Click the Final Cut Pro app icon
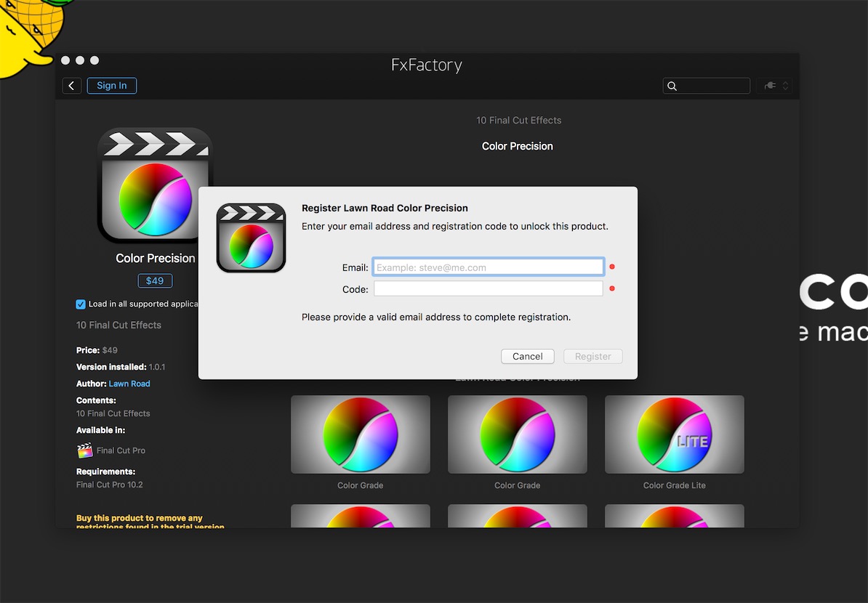 pos(85,450)
